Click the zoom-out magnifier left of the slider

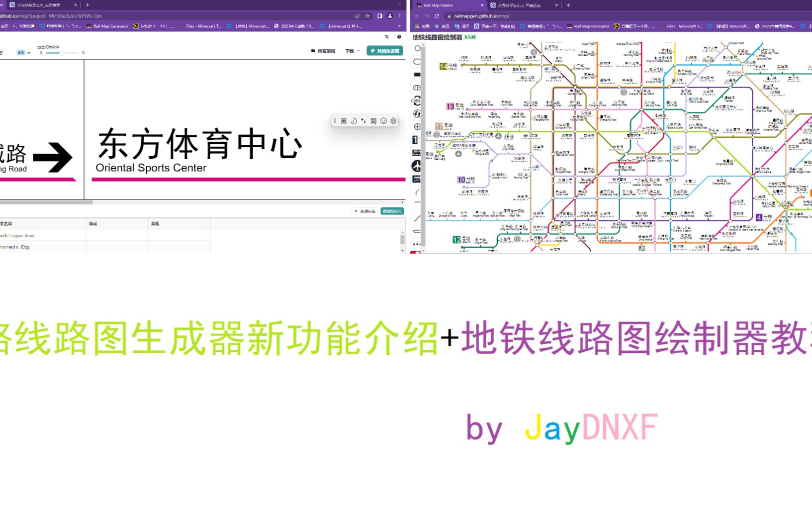click(x=41, y=53)
